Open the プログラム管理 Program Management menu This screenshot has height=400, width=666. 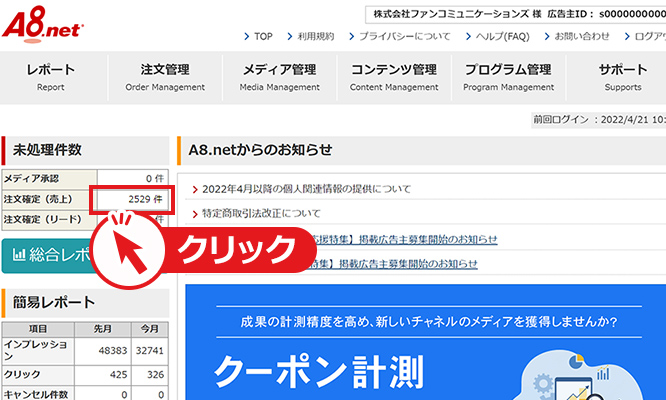click(508, 77)
